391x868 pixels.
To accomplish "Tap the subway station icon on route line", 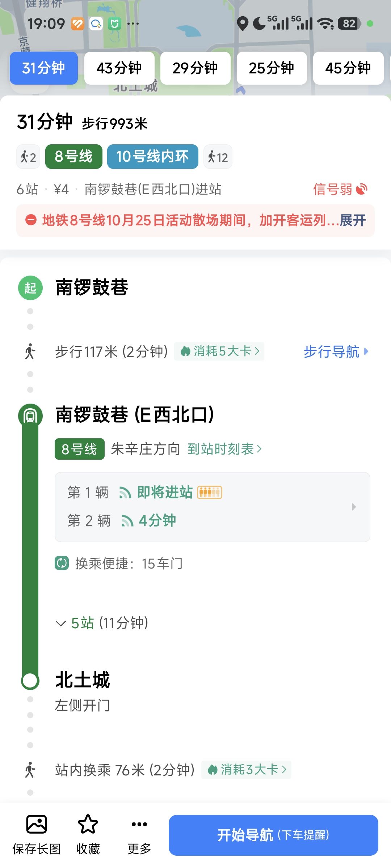I will pyautogui.click(x=30, y=416).
